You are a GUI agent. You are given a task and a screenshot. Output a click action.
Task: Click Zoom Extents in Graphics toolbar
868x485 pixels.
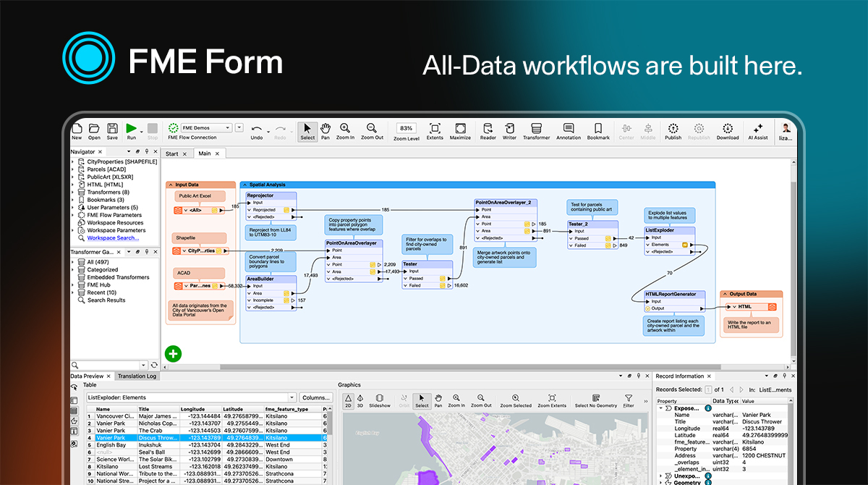click(x=552, y=401)
